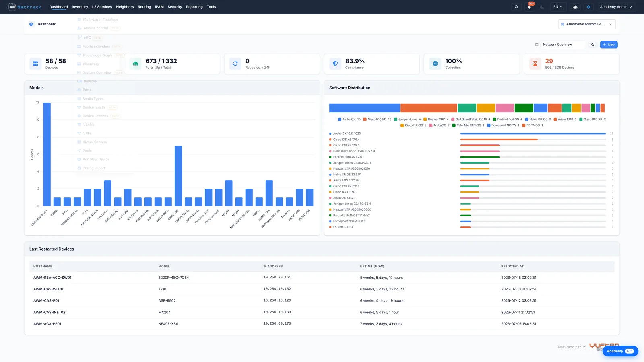Click the large orange Cisco IOS XE distribution segment
This screenshot has width=644, height=362.
[429, 108]
